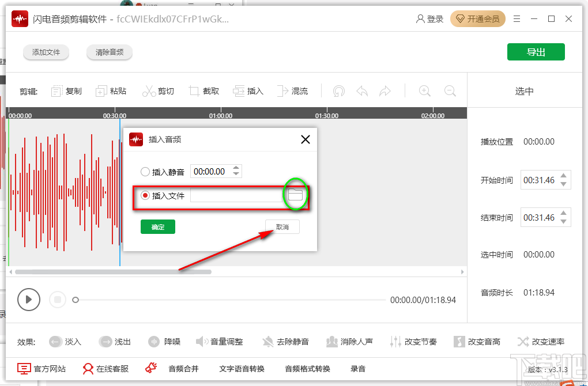The width and height of the screenshot is (588, 386).
Task: Click the 确定 confirm button
Action: 157,226
